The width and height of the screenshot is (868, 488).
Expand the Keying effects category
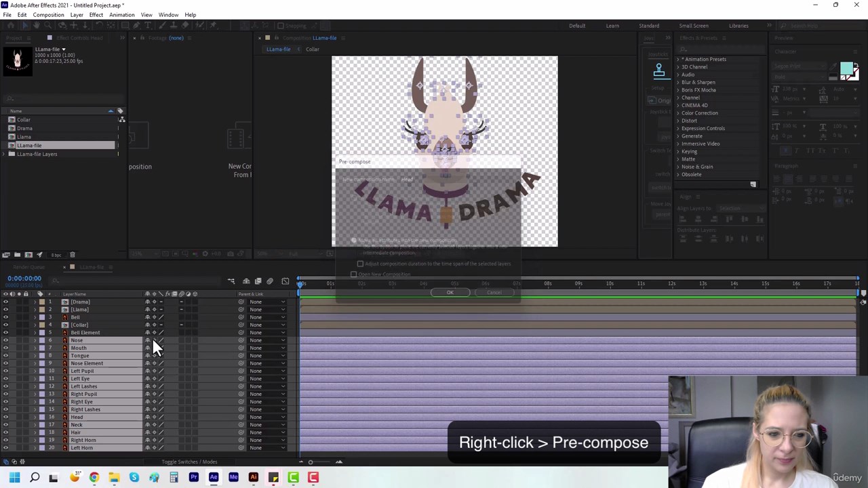coord(678,151)
